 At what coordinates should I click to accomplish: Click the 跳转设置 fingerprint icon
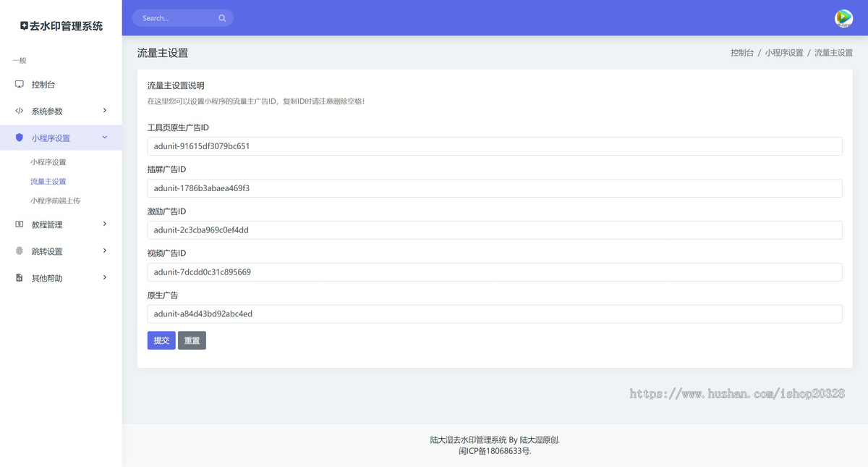point(20,251)
